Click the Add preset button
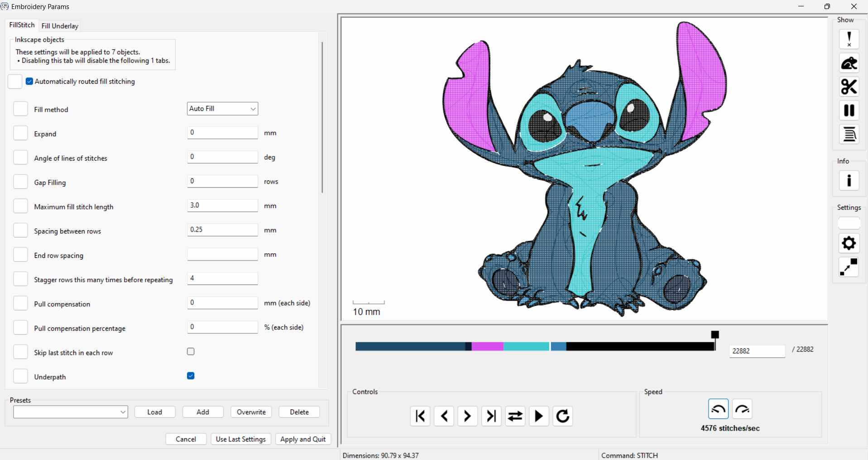This screenshot has height=460, width=868. point(203,412)
